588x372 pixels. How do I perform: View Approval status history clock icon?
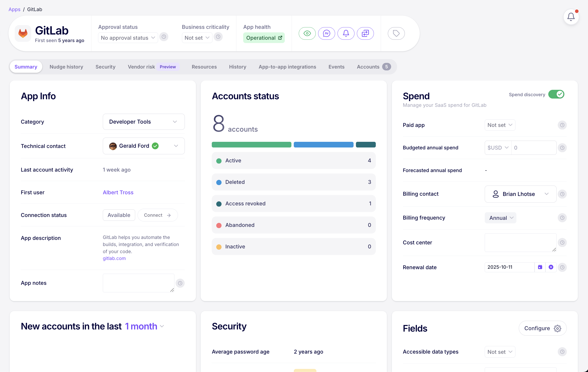click(x=164, y=37)
